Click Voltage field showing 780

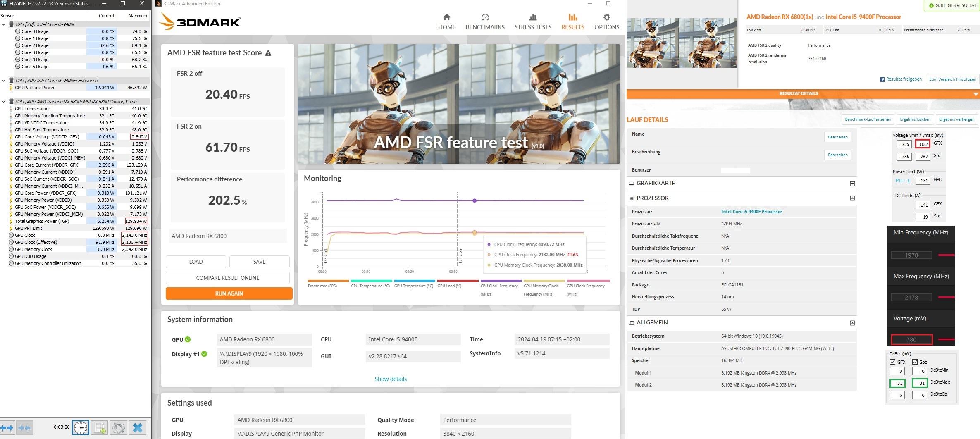tap(911, 339)
